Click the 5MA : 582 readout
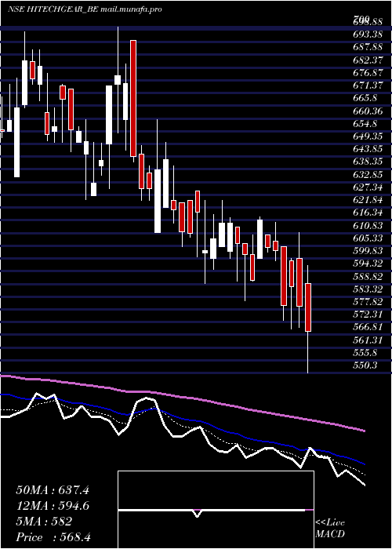The image size is (392, 549). point(44,522)
